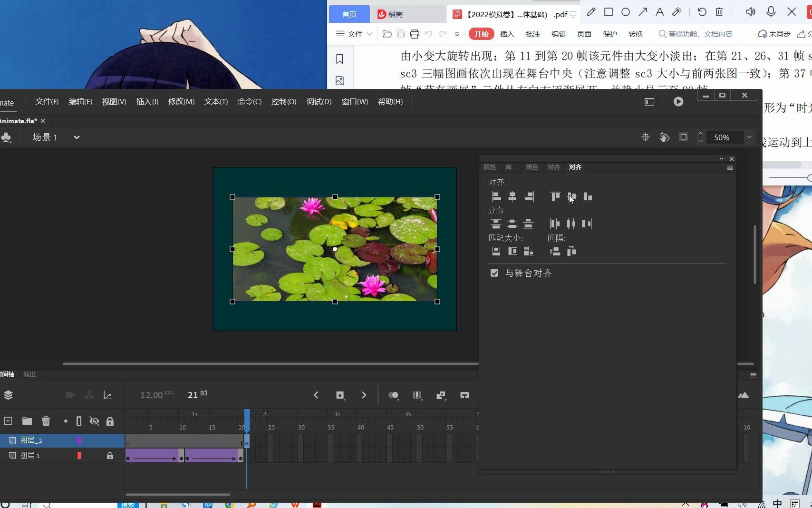Unlock the 图层 1 layer
The width and height of the screenshot is (812, 508).
[110, 456]
